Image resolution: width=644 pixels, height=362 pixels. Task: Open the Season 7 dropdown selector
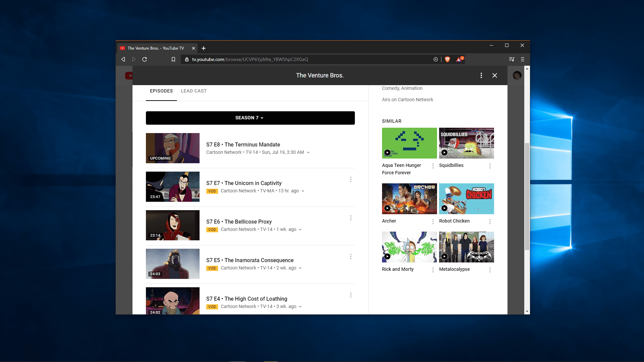tap(250, 118)
